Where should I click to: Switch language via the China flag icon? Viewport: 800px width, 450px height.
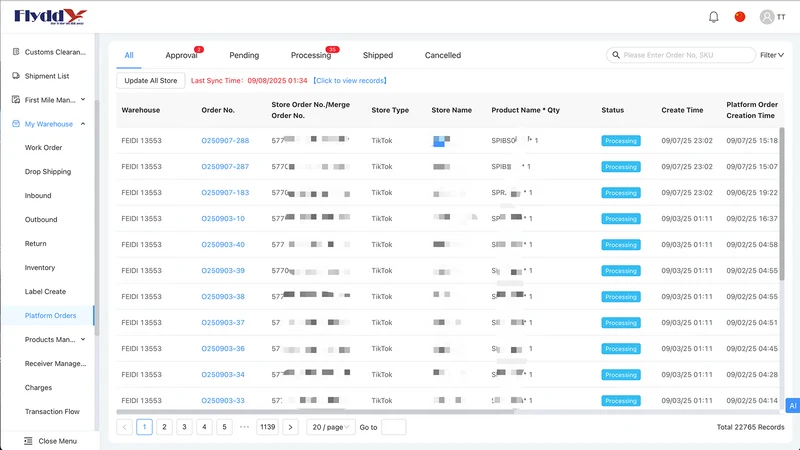click(739, 17)
